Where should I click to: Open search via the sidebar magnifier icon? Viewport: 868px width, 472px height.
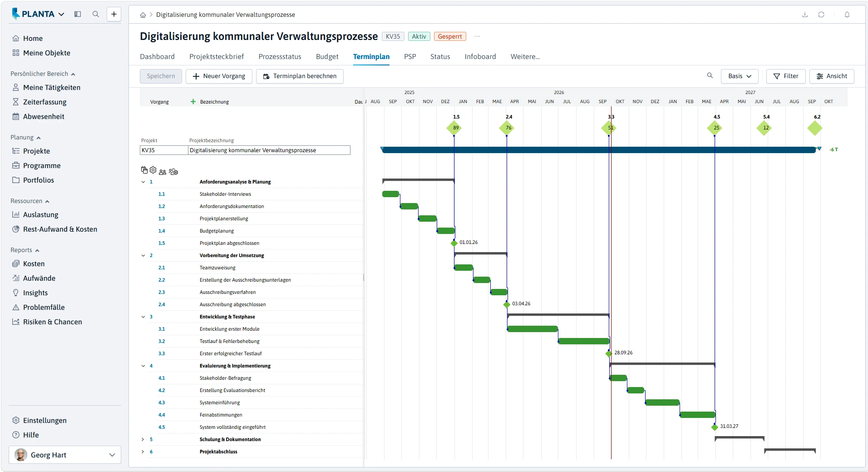pyautogui.click(x=96, y=14)
